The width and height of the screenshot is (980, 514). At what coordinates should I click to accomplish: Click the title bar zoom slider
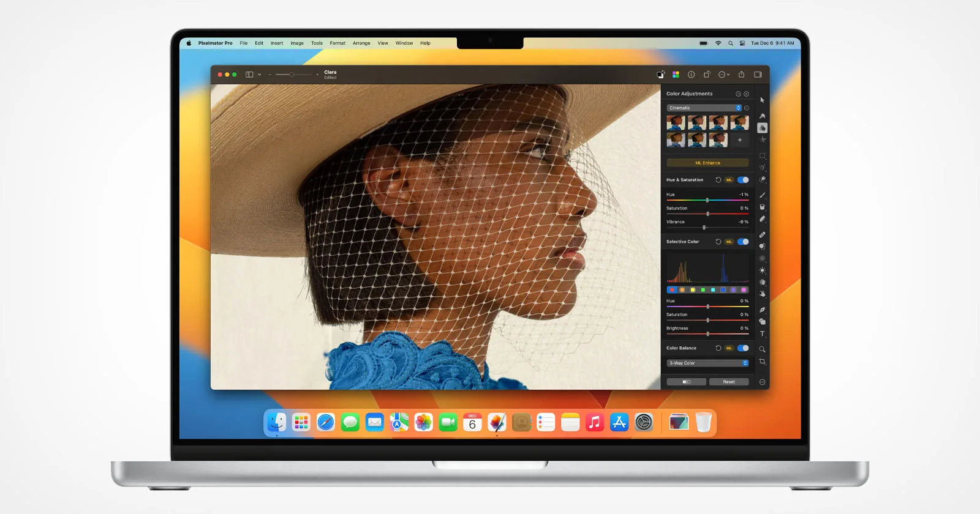click(293, 75)
